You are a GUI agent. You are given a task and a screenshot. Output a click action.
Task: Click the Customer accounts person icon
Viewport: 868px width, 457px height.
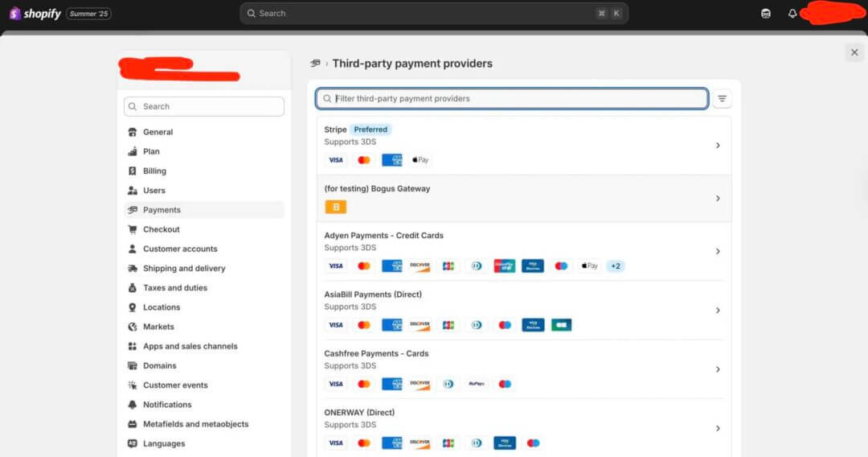click(133, 249)
